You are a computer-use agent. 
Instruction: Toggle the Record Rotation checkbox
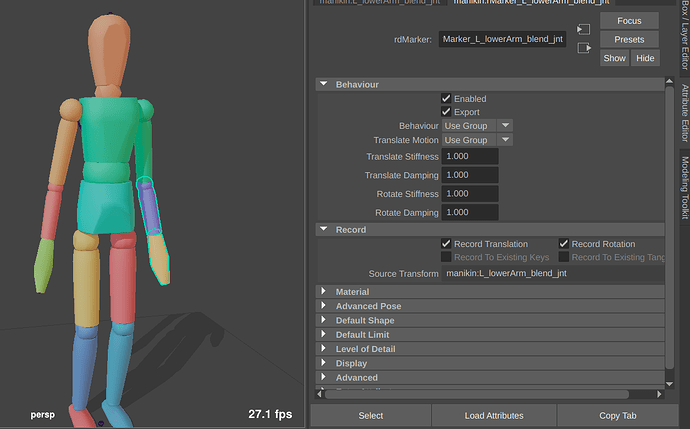(564, 243)
